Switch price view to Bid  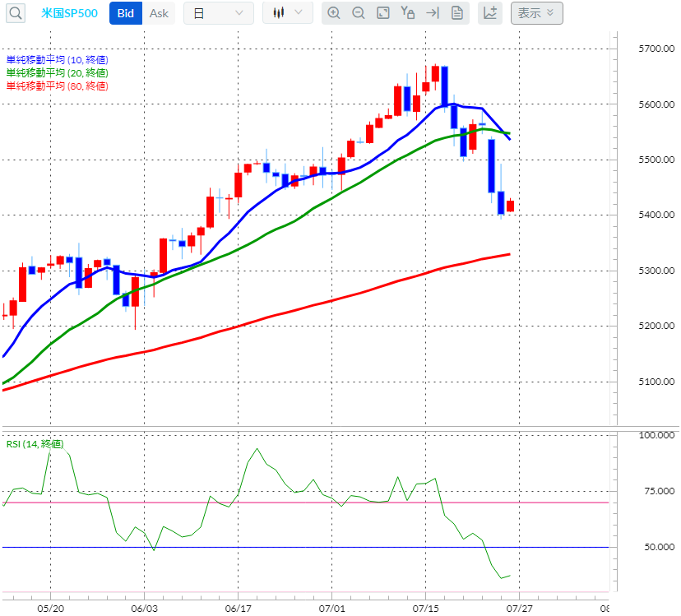point(126,13)
